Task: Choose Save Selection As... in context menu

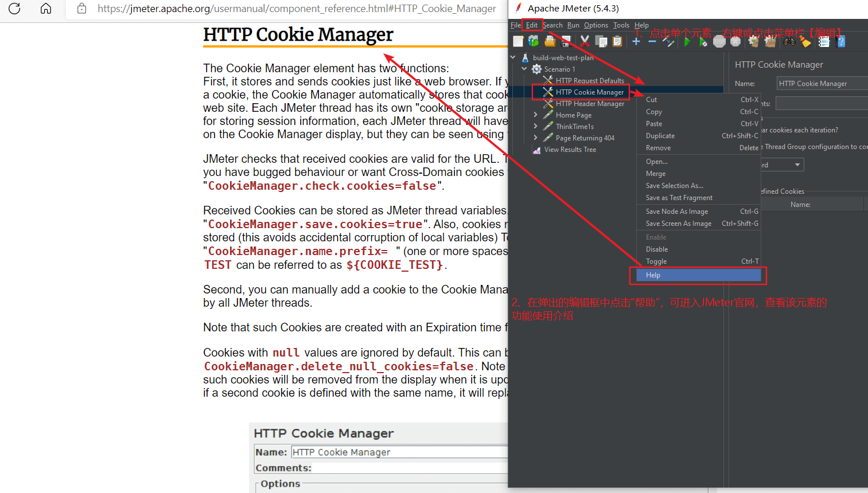Action: (x=699, y=186)
